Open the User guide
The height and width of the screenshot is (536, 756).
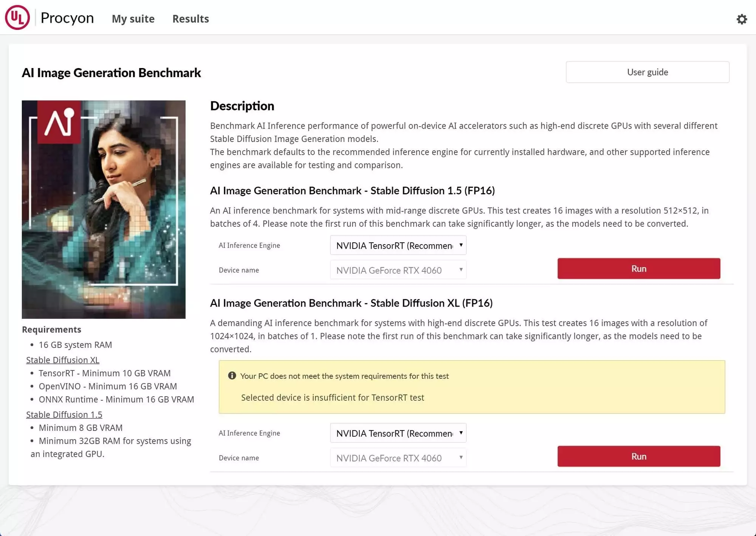click(648, 72)
